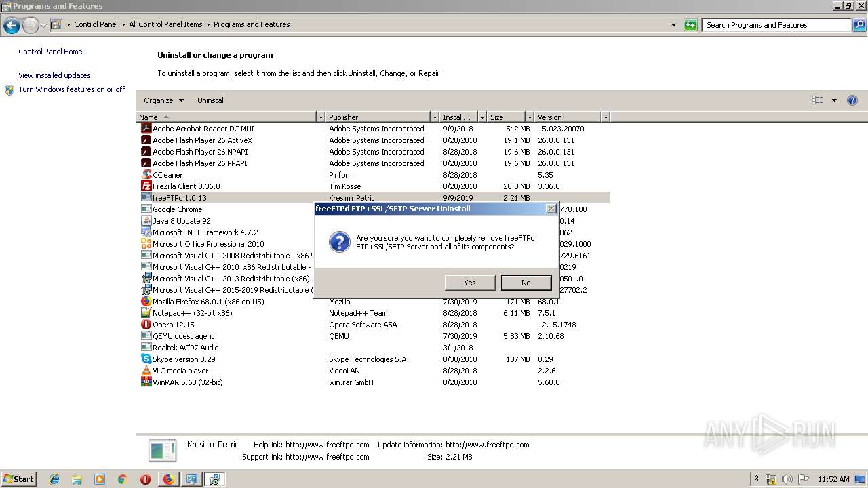Click the Adobe Flash Player 26 NPAPI icon
This screenshot has width=868, height=488.
(x=146, y=151)
